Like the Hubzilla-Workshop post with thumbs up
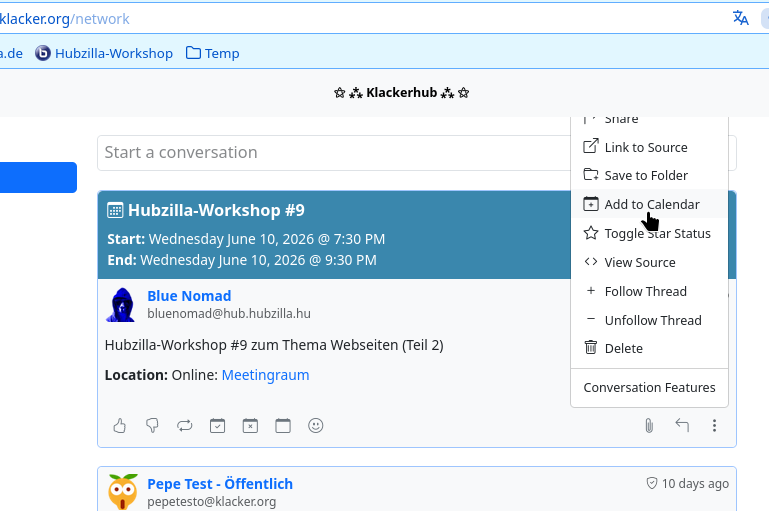769x511 pixels. point(120,426)
